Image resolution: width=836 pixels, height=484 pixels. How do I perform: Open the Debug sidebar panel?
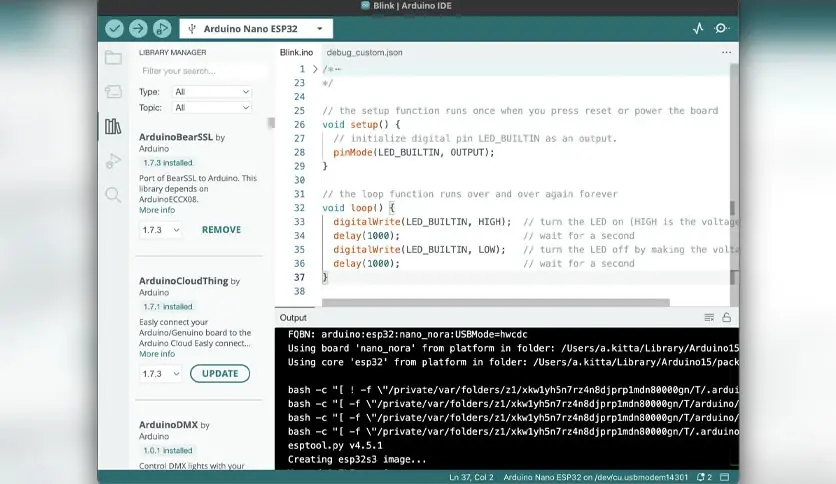point(113,160)
